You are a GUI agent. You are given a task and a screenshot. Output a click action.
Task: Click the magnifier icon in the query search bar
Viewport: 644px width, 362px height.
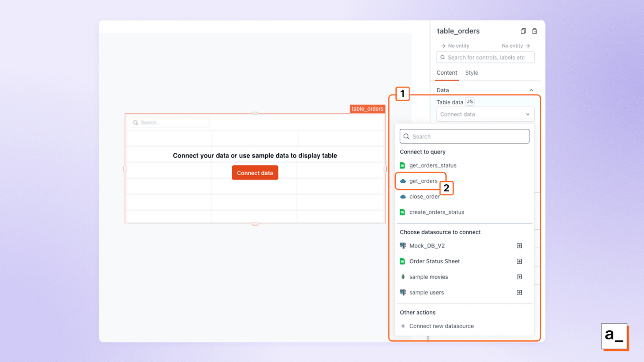tap(406, 136)
